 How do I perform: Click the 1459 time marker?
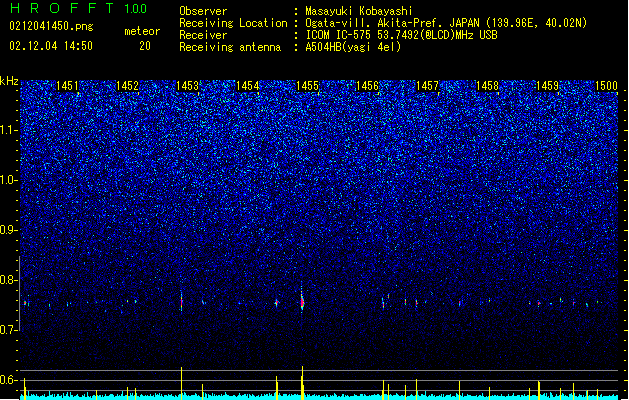pos(548,86)
